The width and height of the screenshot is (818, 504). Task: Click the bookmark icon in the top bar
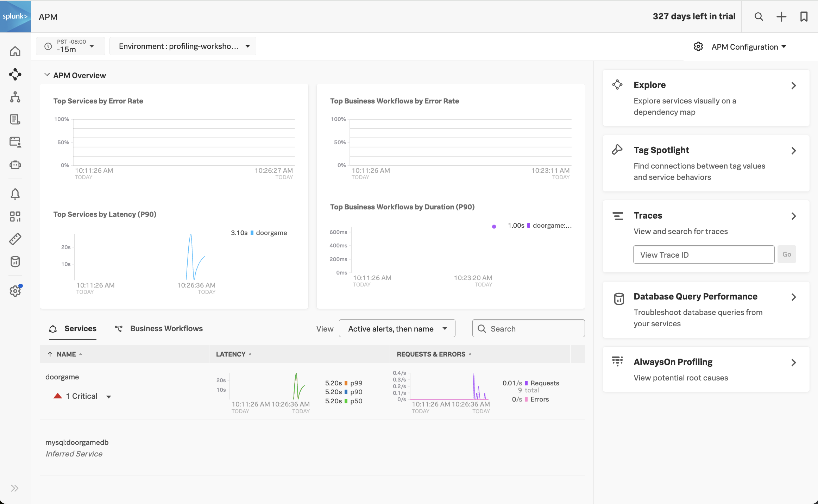(804, 17)
